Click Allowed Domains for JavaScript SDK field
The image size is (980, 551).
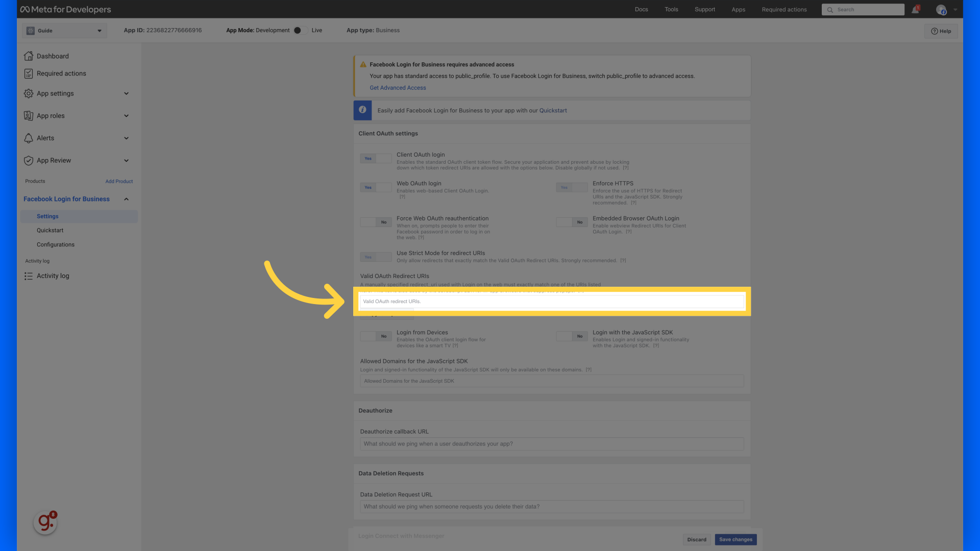click(x=552, y=381)
